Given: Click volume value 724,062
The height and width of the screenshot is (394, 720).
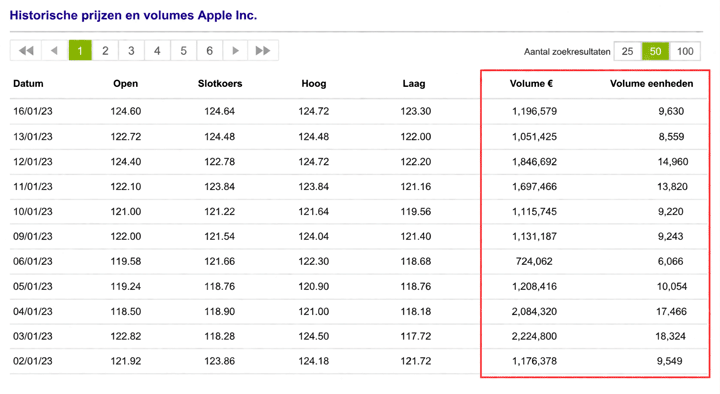Looking at the screenshot, I should tap(534, 261).
